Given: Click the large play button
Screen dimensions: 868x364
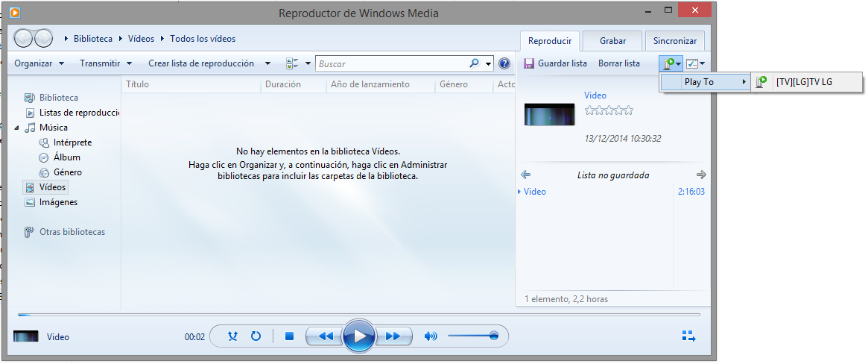Looking at the screenshot, I should tap(359, 336).
